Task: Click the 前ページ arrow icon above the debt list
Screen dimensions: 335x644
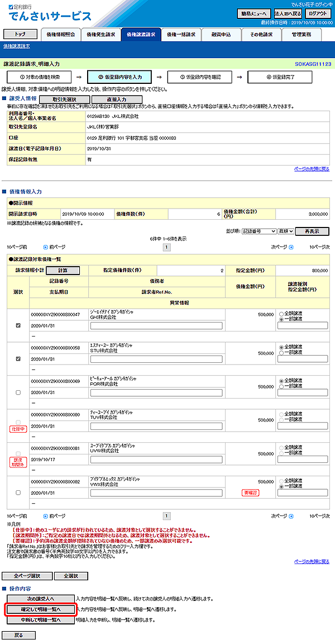Action: (46, 247)
